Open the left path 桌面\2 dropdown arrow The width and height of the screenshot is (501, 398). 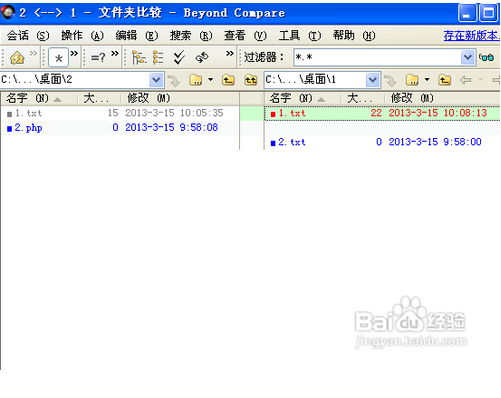156,80
